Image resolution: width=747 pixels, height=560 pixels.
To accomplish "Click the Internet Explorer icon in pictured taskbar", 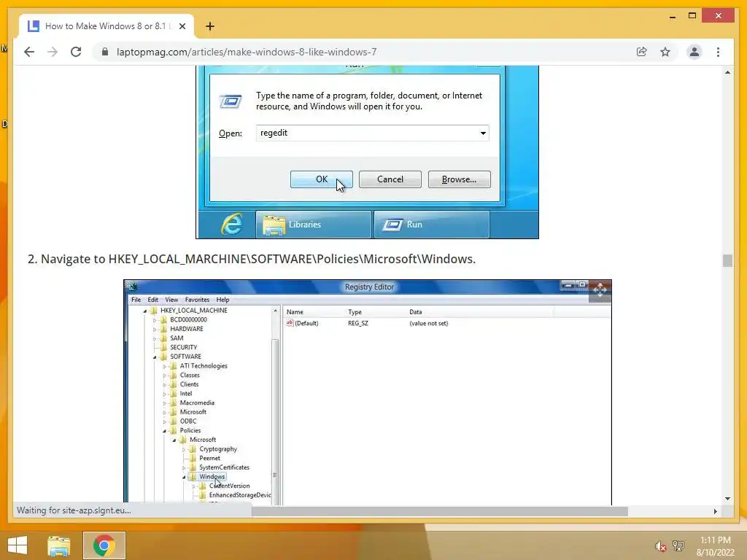I will coord(231,224).
